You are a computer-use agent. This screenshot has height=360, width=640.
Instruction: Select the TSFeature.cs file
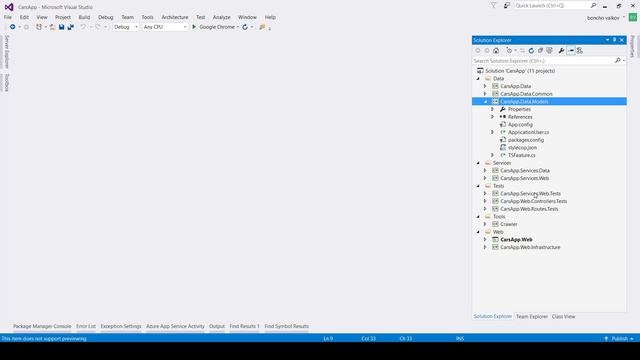pyautogui.click(x=522, y=155)
